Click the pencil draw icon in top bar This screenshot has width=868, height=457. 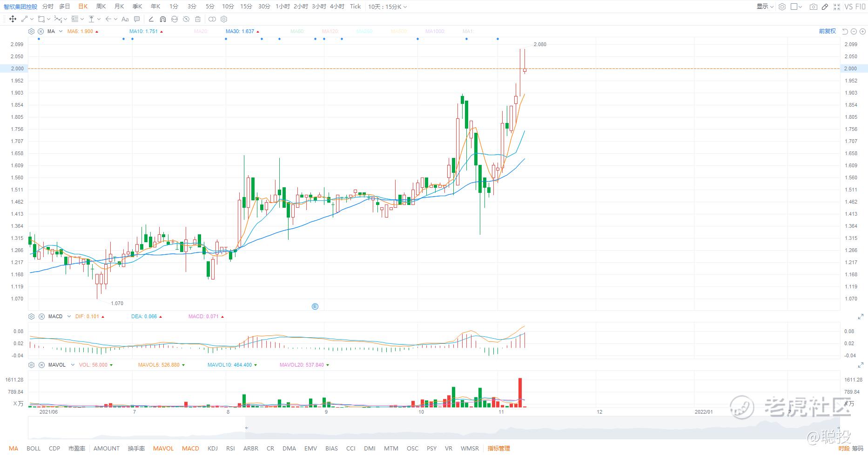point(825,7)
